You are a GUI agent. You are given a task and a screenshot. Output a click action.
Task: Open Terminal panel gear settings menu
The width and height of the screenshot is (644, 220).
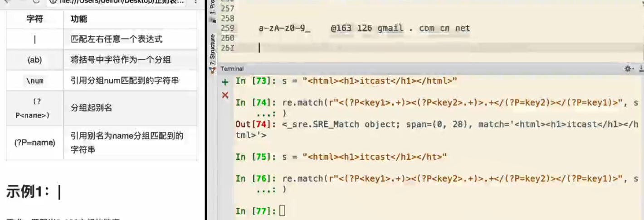click(x=629, y=69)
